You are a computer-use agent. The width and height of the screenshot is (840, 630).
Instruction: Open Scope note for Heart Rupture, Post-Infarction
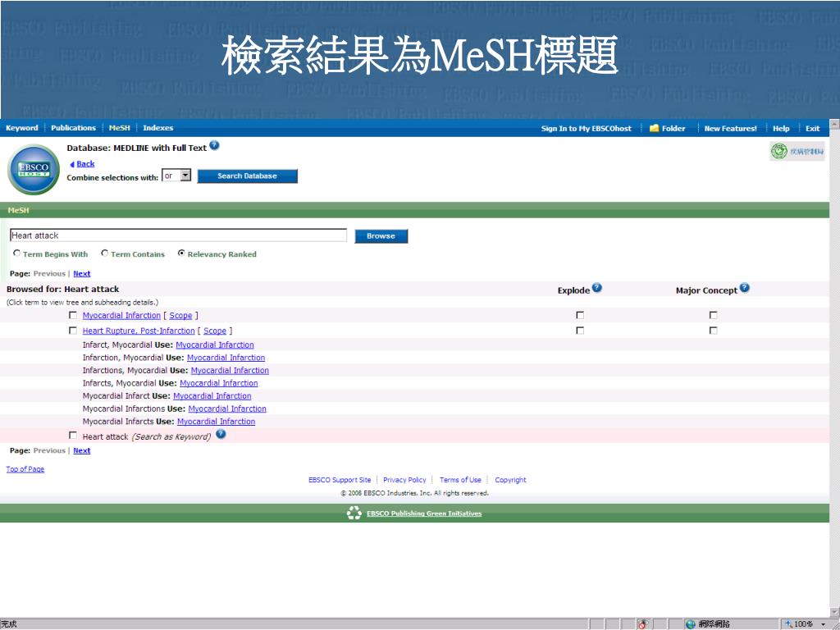coord(215,331)
